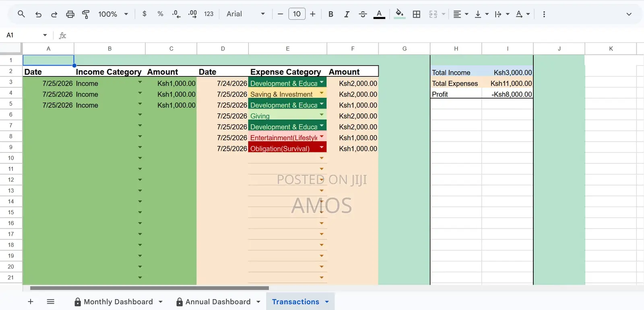Add a new sheet with plus icon

[x=30, y=302]
